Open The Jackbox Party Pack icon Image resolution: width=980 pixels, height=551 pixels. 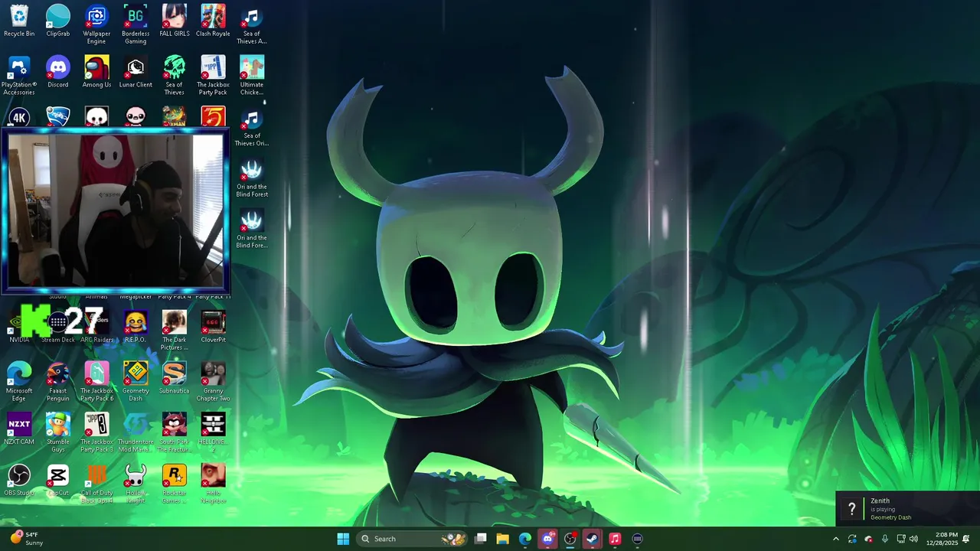[213, 75]
